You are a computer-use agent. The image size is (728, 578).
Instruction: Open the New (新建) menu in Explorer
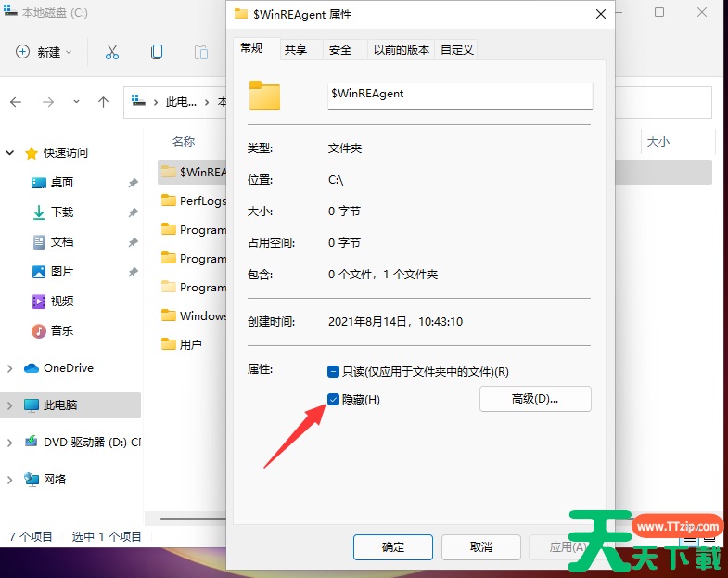(44, 52)
